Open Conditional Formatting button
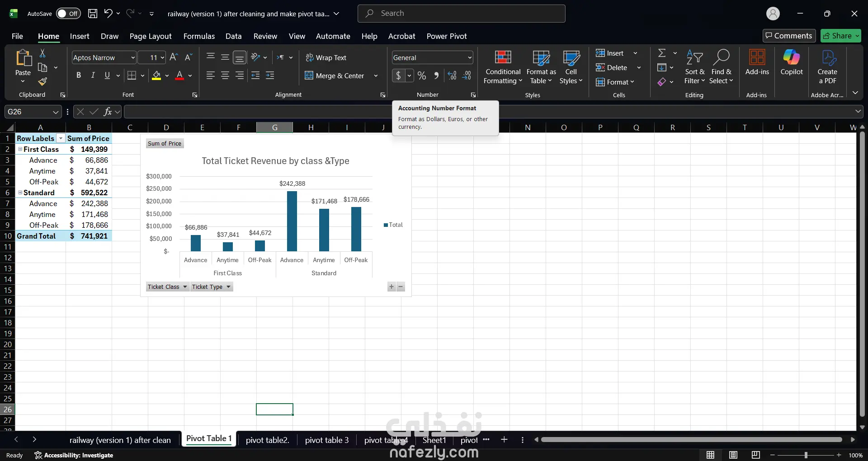868x461 pixels. (503, 67)
